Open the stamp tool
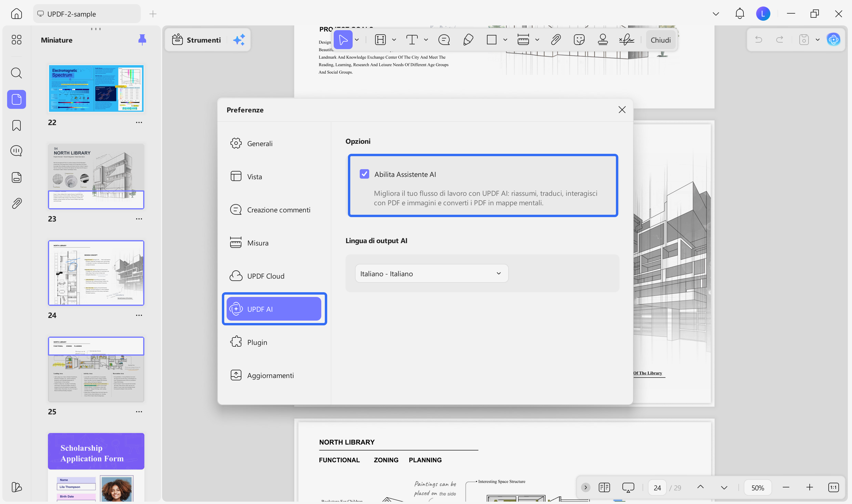This screenshot has width=852, height=504. [603, 40]
